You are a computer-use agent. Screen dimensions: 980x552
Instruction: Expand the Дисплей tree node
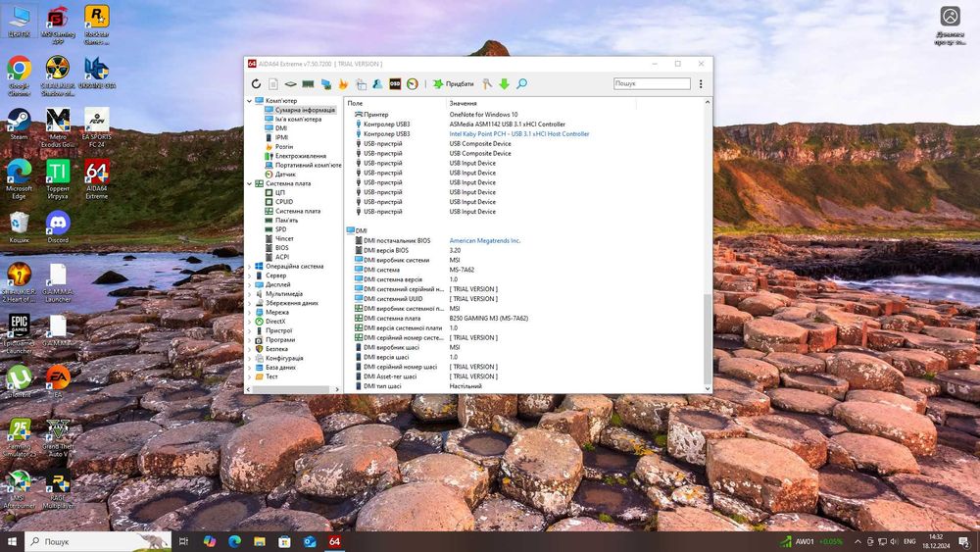[x=249, y=284]
